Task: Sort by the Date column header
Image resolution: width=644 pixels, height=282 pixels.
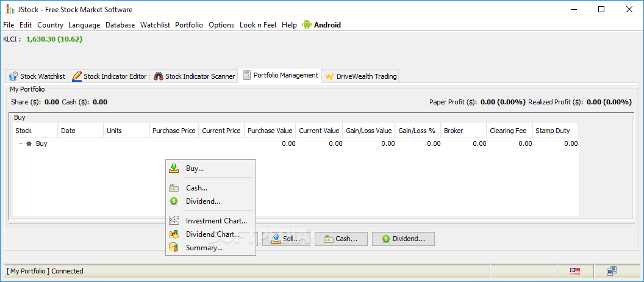Action: 80,131
